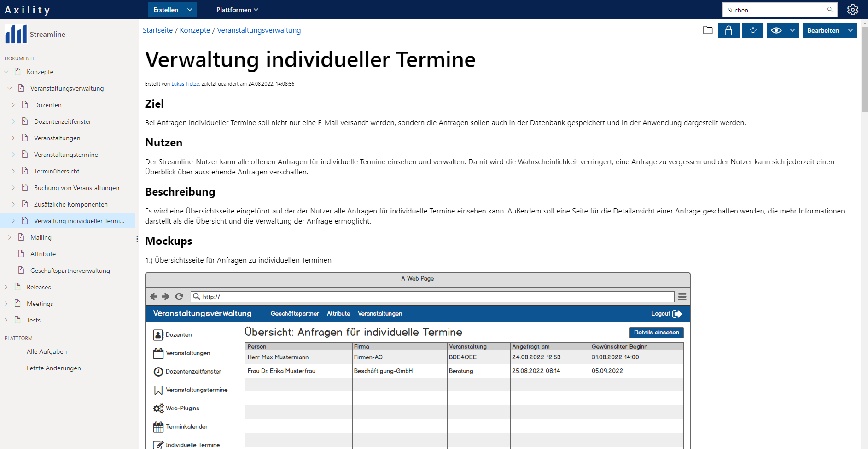
Task: Toggle watching page with eye icon
Action: point(776,30)
